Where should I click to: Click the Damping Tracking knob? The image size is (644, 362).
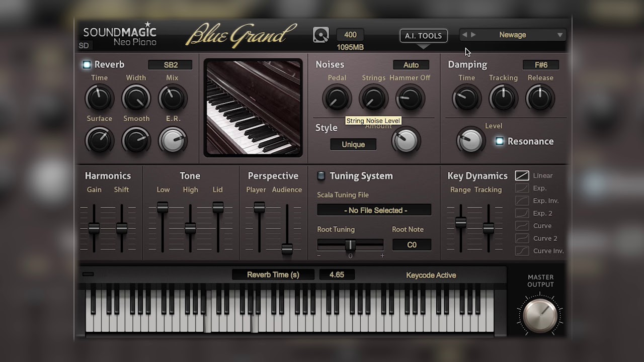(x=503, y=98)
